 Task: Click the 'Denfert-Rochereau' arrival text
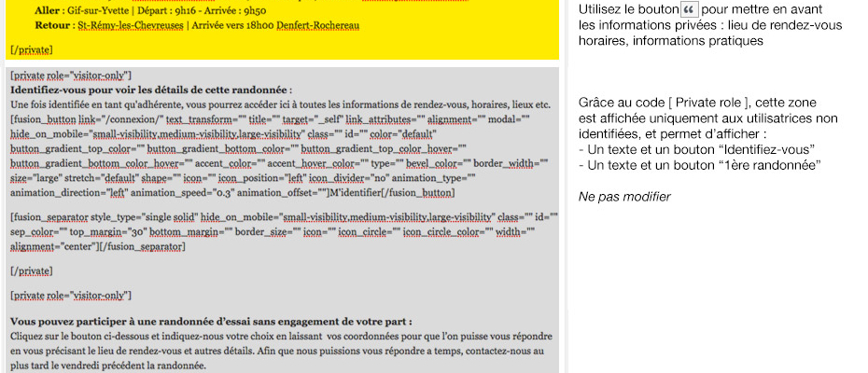point(318,25)
